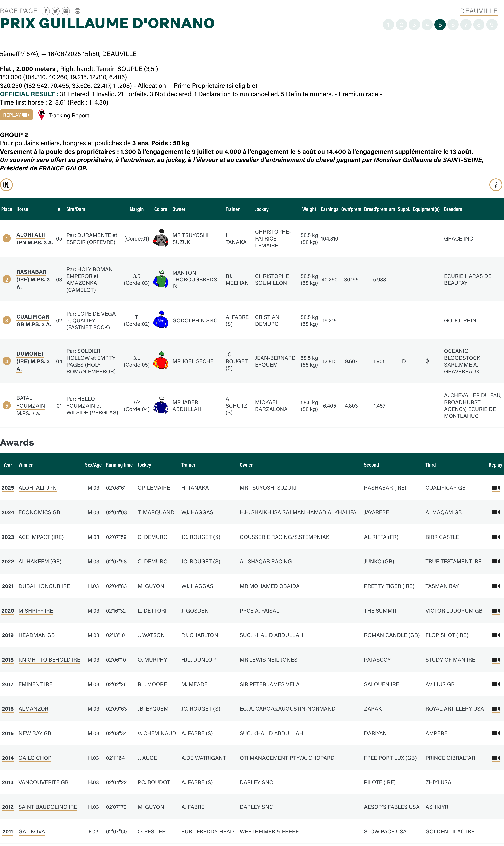The image size is (504, 846).
Task: Open ALMANZOR winner link
Action: pyautogui.click(x=33, y=709)
